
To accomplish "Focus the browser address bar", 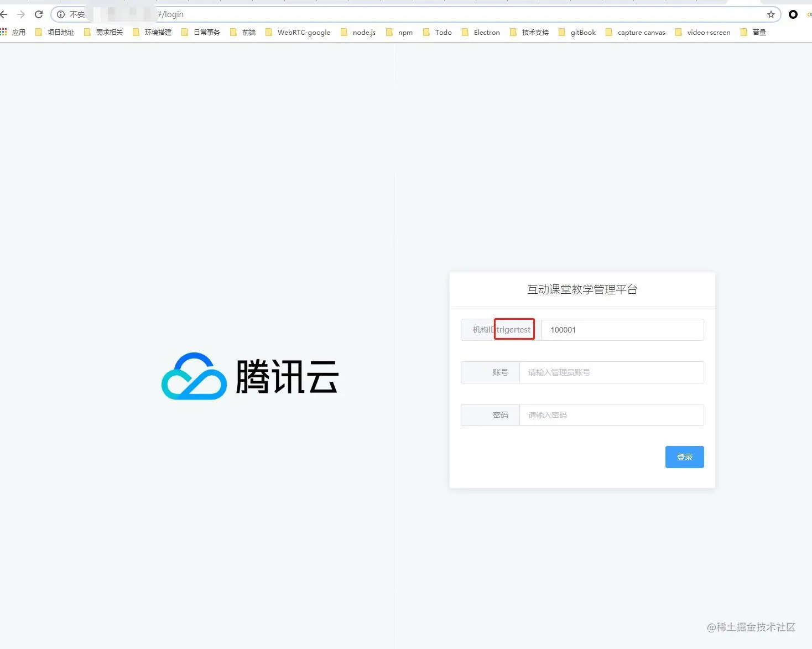I will coord(415,14).
